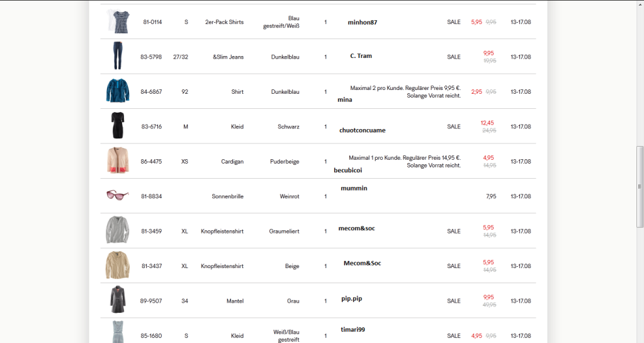The image size is (644, 343).
Task: Select the Sonnenbrille product name
Action: click(227, 196)
